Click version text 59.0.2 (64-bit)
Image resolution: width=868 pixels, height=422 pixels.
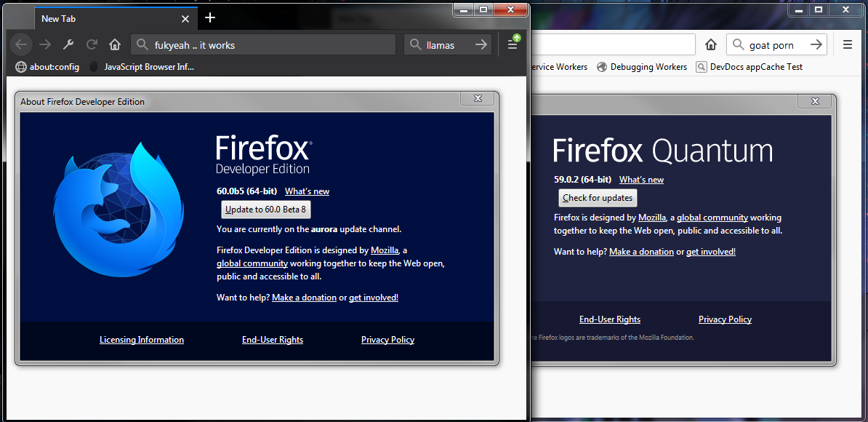pyautogui.click(x=582, y=180)
